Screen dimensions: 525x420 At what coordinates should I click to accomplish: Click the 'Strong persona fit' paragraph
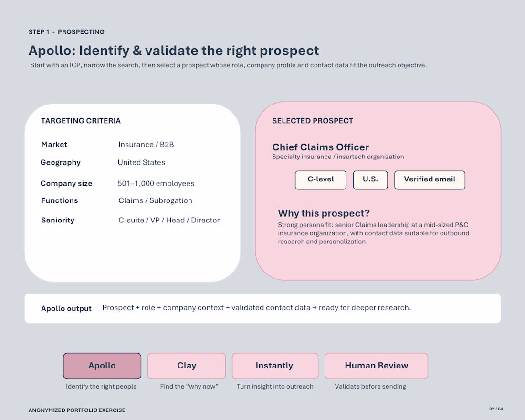(x=374, y=233)
